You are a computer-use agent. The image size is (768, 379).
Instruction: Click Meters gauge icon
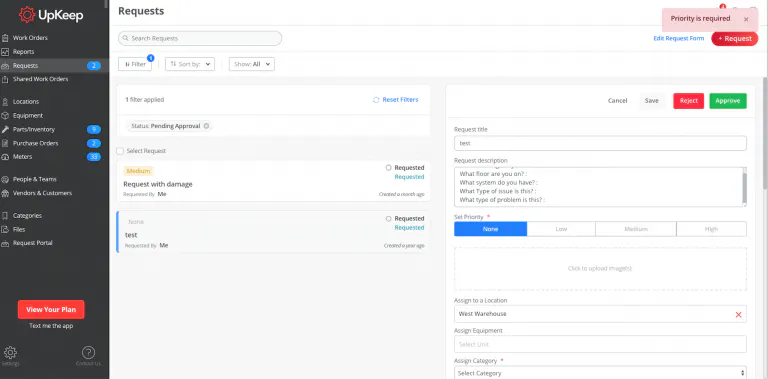tap(5, 157)
